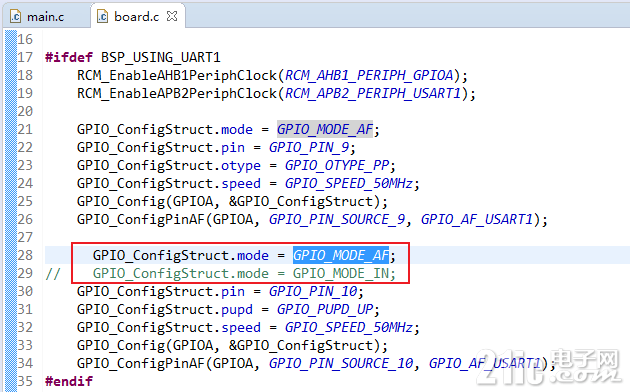Click the board.c file icon
Image resolution: width=630 pixels, height=392 pixels.
pos(102,16)
